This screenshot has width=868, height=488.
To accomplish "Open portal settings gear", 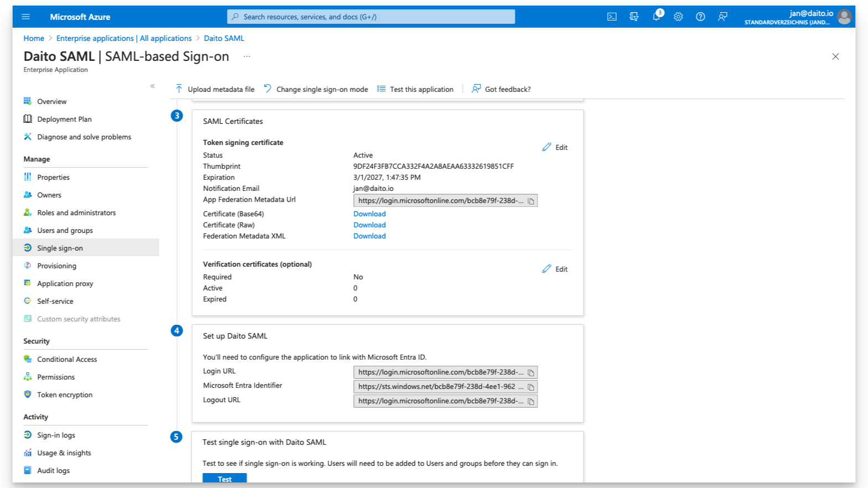I will coord(678,17).
